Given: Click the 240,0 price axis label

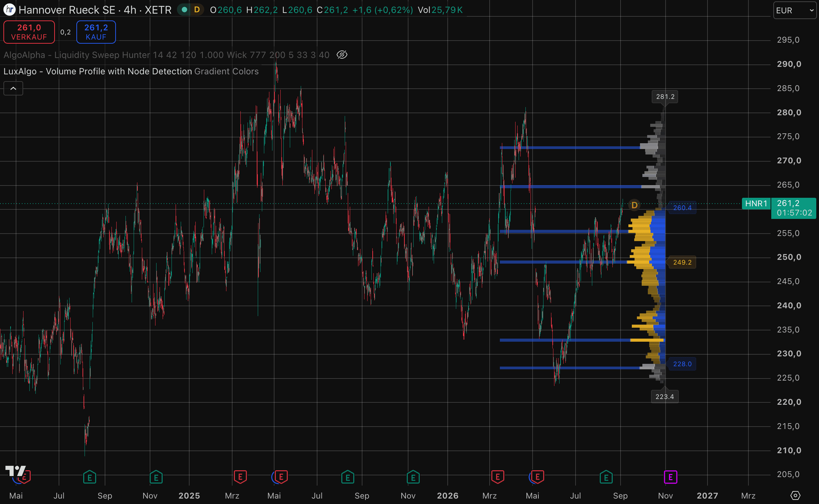Looking at the screenshot, I should pos(789,306).
